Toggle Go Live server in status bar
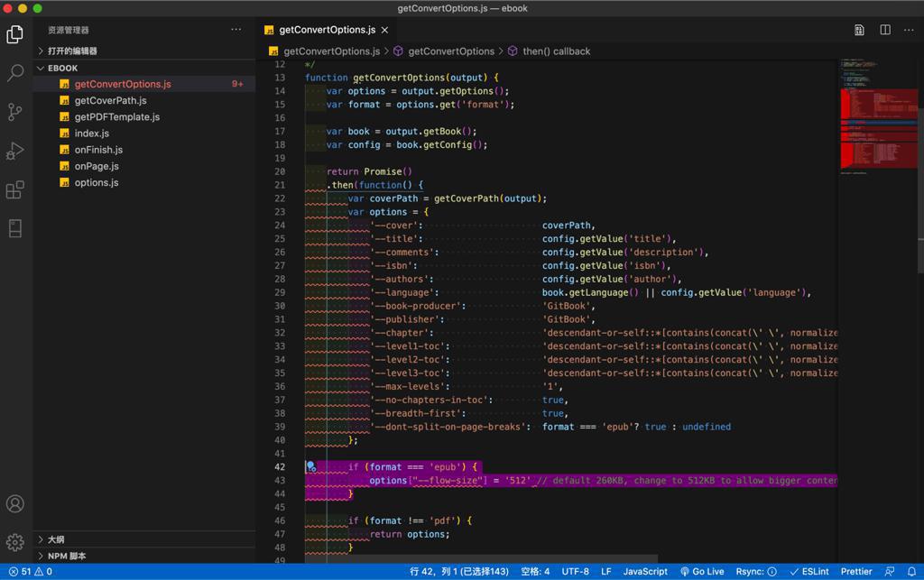Screen dimensions: 924x580 tap(702, 571)
